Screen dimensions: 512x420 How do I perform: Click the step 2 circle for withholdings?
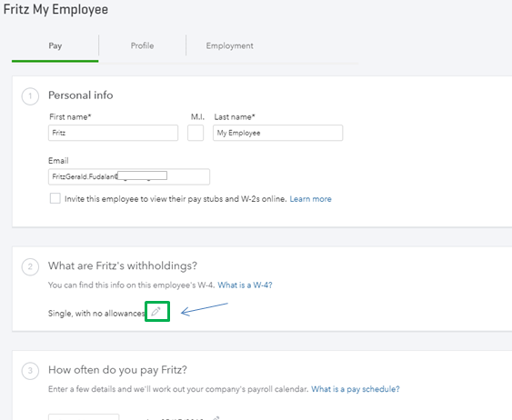30,267
